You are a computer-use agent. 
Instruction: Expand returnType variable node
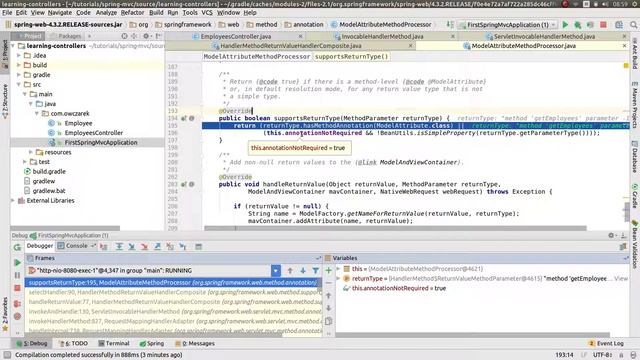(x=338, y=278)
